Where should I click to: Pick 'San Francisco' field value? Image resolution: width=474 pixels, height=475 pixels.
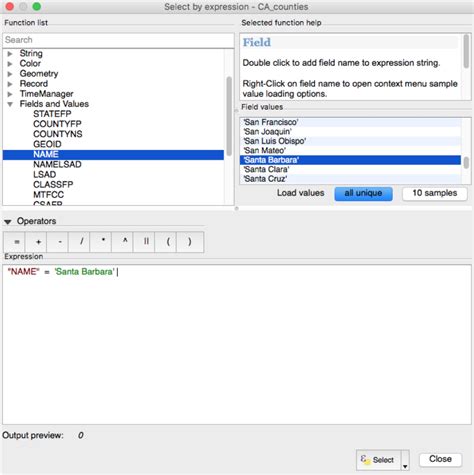point(350,122)
